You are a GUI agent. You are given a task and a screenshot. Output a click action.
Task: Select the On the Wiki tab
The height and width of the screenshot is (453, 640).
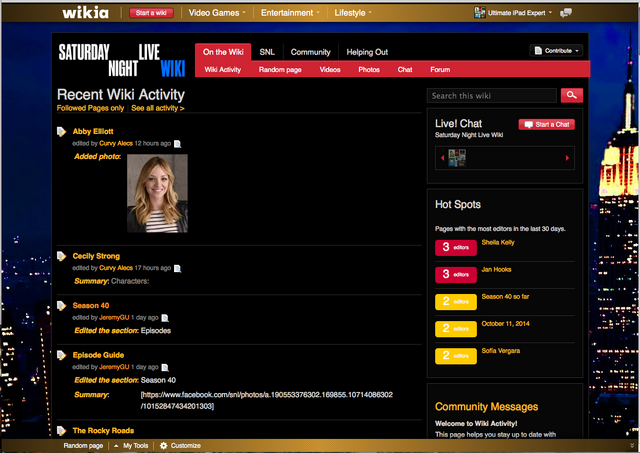click(223, 52)
